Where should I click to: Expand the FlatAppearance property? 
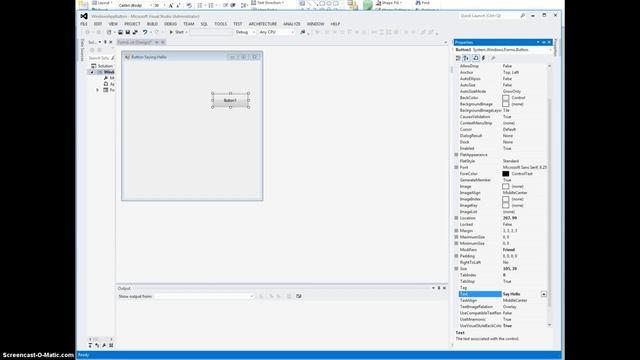(456, 155)
